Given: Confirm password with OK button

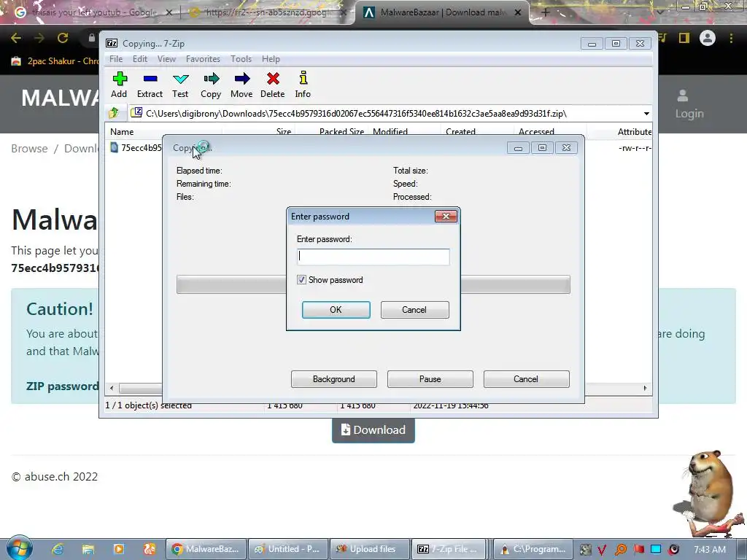Looking at the screenshot, I should click(x=336, y=309).
